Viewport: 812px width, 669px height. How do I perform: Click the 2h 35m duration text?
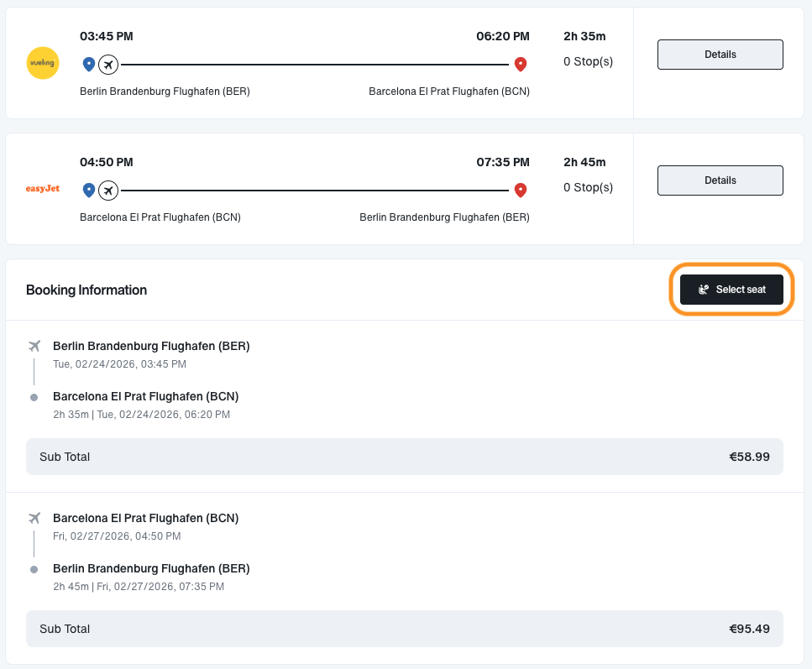(x=584, y=36)
